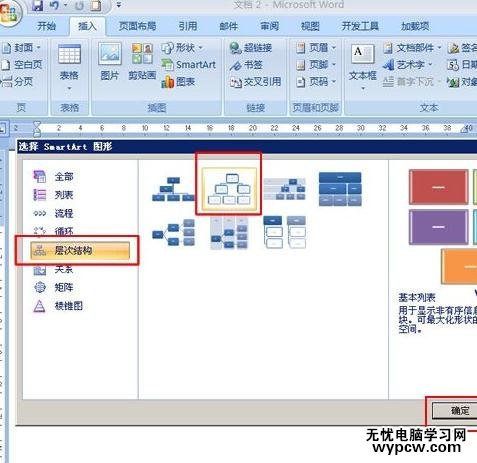Insert a cover page with 封面
477x463 pixels.
click(x=22, y=48)
